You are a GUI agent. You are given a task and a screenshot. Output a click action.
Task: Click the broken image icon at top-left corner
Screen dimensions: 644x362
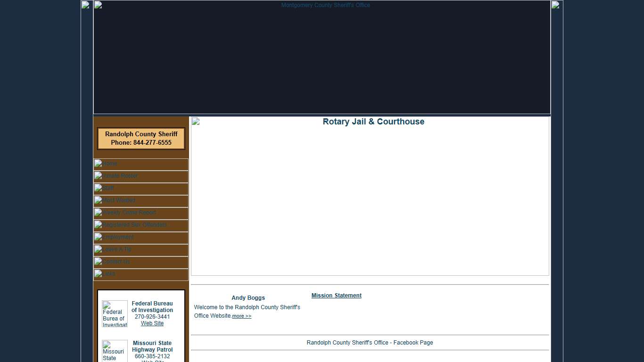85,5
